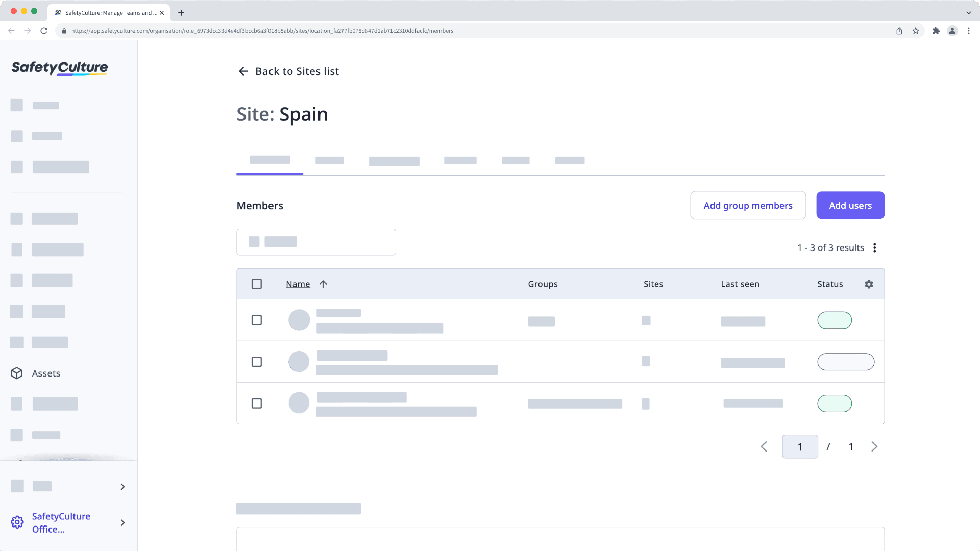
Task: Open the column settings gear in the table header
Action: (869, 284)
